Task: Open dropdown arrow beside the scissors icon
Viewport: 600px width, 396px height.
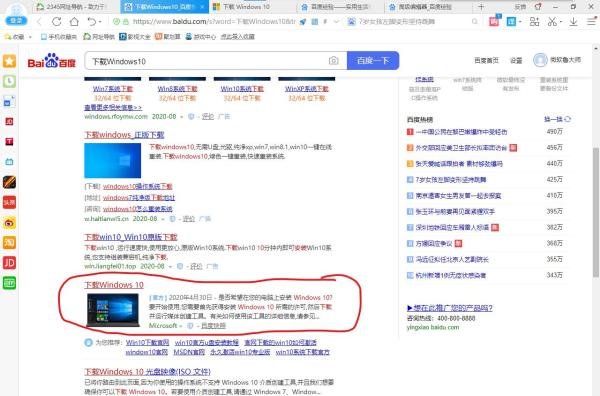Action: click(561, 22)
